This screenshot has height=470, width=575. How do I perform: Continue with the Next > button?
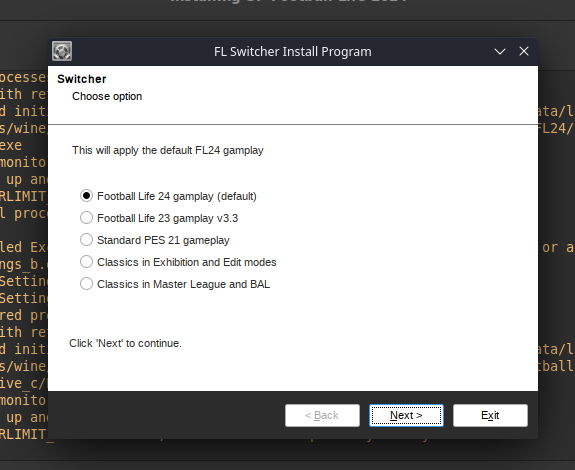(x=406, y=415)
